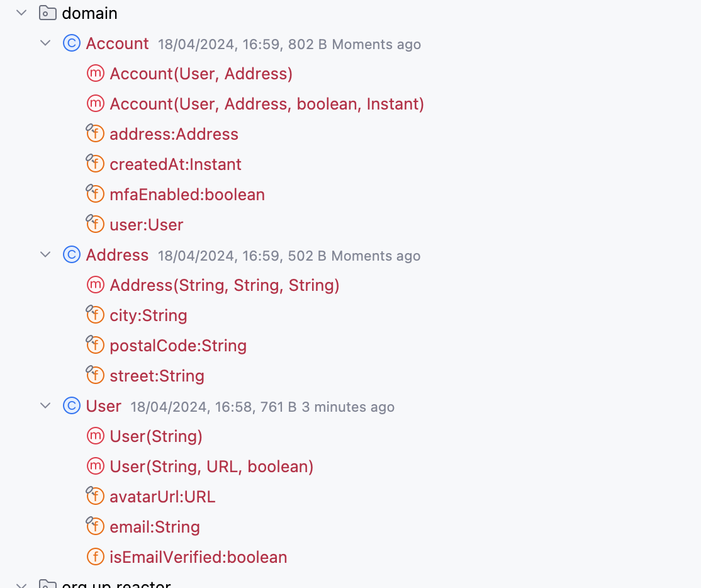Select the mfaEnabled:boolean field
This screenshot has width=701, height=588.
(x=187, y=195)
